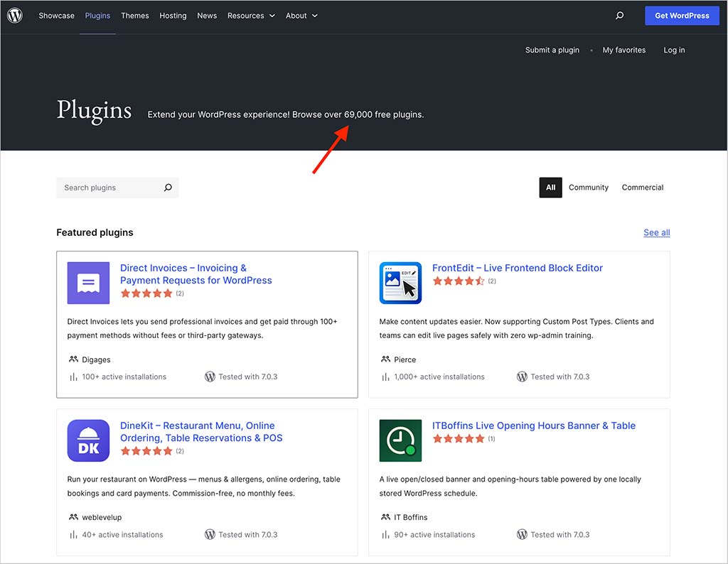Click the WordPress icon in ITBoffins' Tested with
The image size is (728, 564).
pyautogui.click(x=522, y=534)
